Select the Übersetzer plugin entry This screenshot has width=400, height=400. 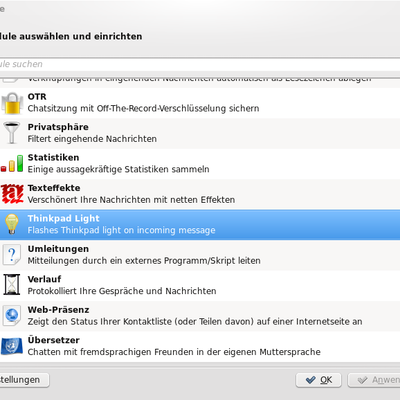(x=200, y=346)
